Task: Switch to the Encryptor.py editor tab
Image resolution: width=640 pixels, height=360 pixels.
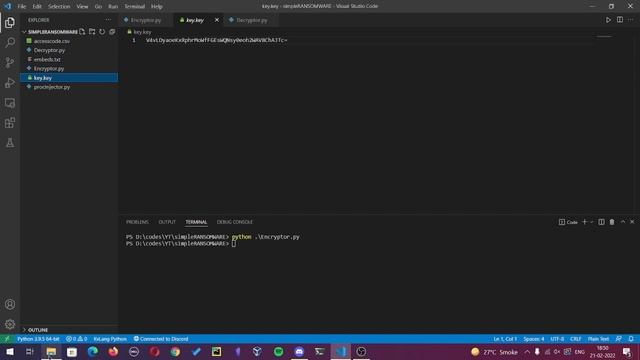Action: [x=146, y=20]
